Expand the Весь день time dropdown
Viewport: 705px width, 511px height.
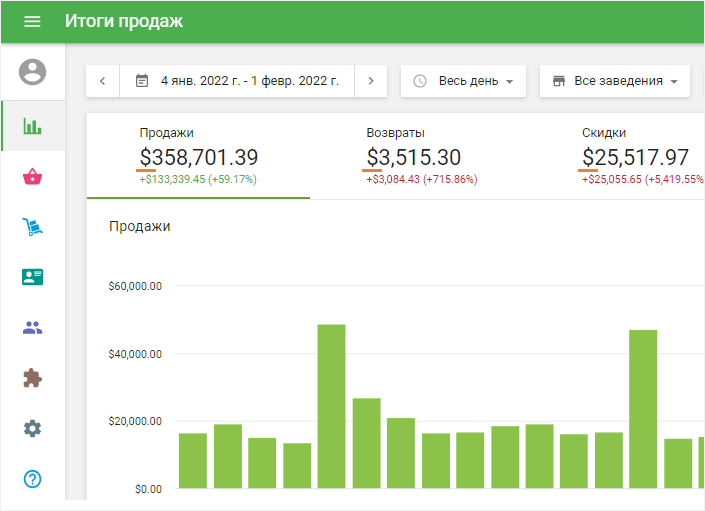463,81
